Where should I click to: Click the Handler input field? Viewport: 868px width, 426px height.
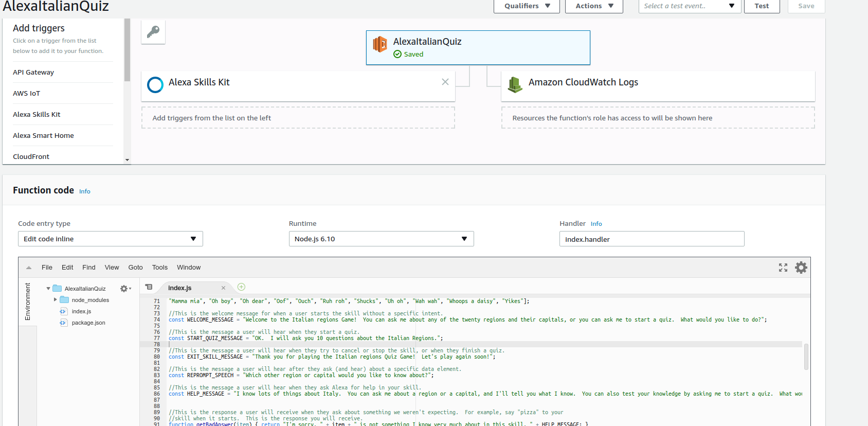[x=652, y=239]
